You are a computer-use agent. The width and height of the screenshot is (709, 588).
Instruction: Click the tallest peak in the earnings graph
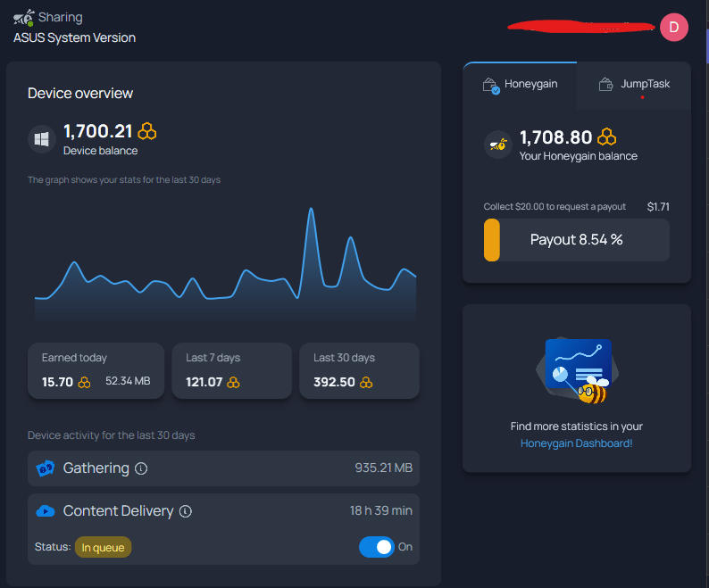pos(311,210)
